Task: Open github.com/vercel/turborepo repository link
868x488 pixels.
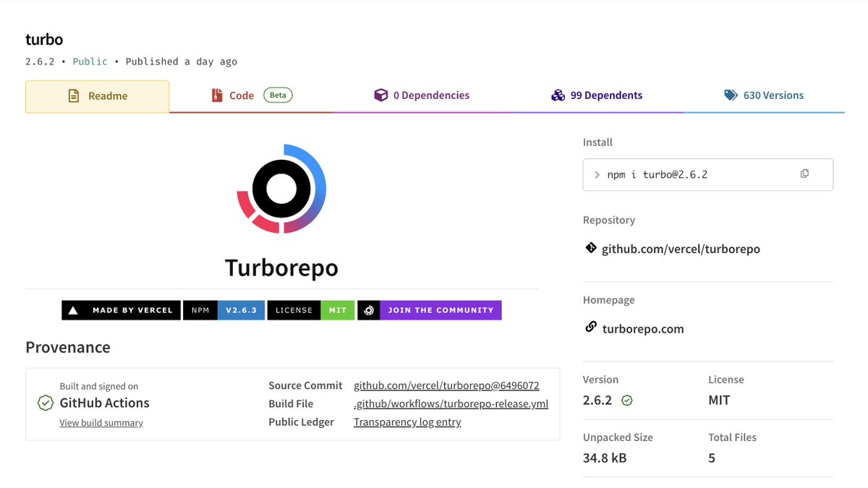Action: 681,249
